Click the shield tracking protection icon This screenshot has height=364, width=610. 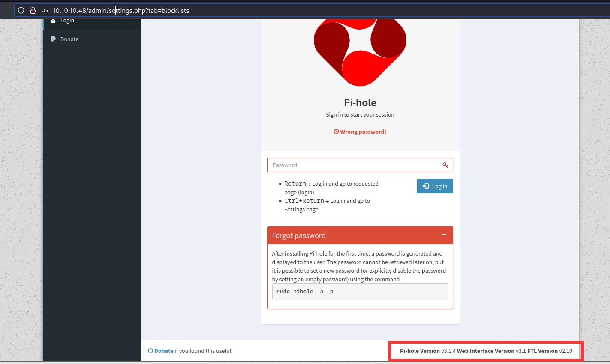[21, 10]
